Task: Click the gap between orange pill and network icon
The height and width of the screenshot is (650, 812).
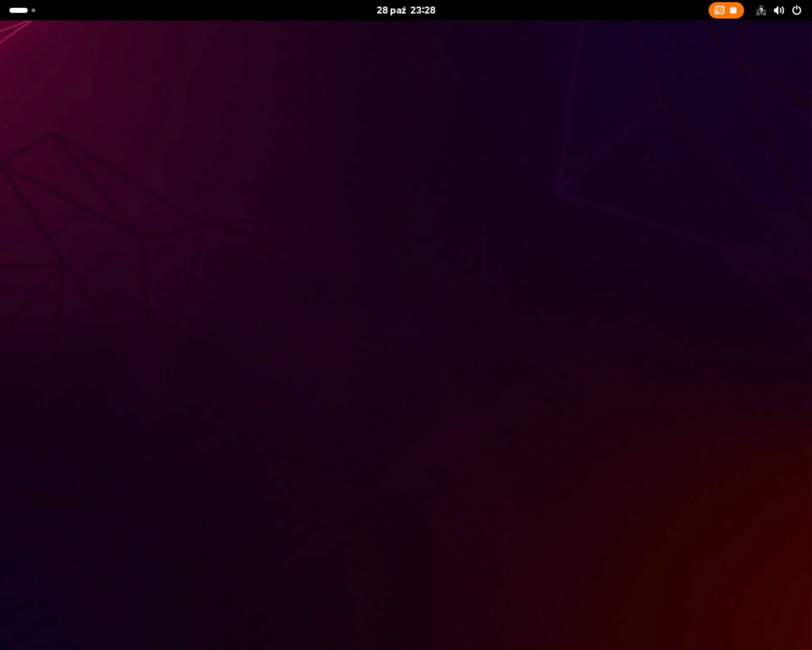Action: [x=750, y=11]
